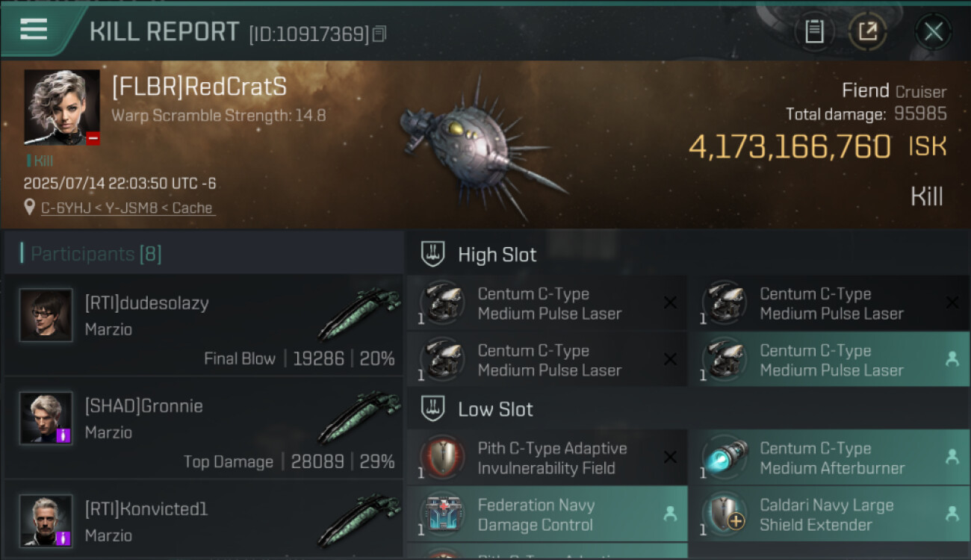Click Gronnie's pilot portrait
The width and height of the screenshot is (971, 560).
[46, 418]
